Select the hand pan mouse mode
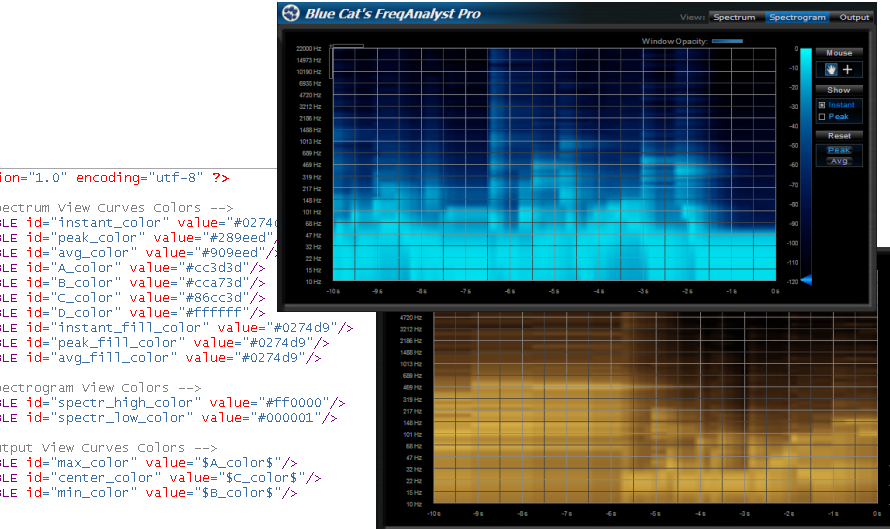 pos(831,69)
